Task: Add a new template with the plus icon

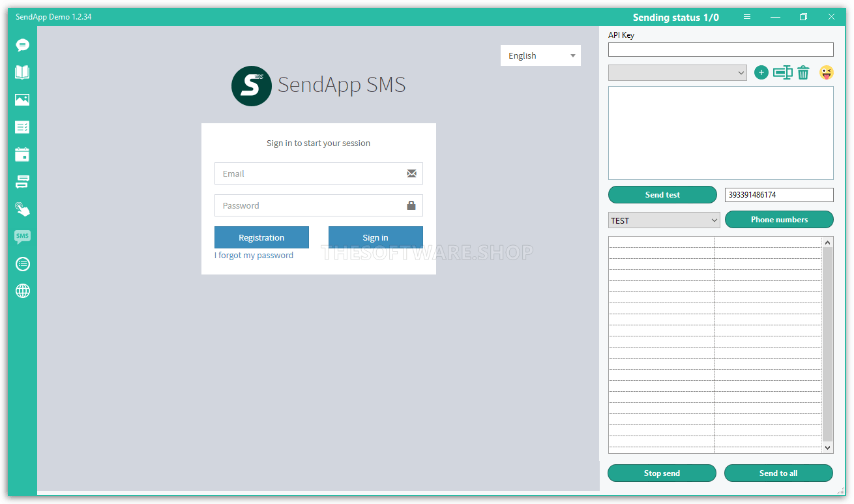Action: (x=761, y=72)
